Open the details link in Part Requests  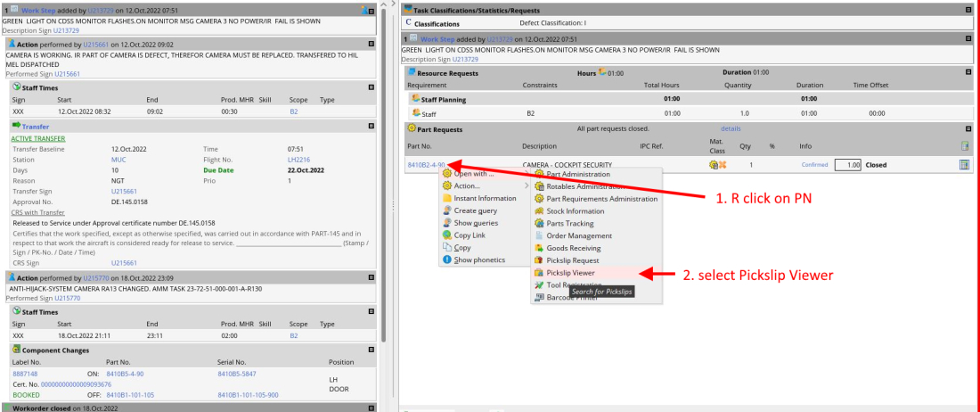(x=731, y=129)
